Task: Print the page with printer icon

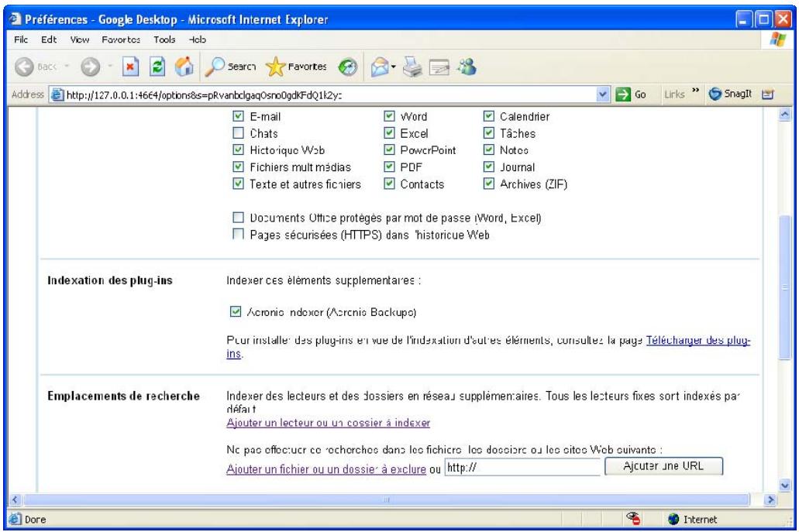Action: click(x=412, y=67)
